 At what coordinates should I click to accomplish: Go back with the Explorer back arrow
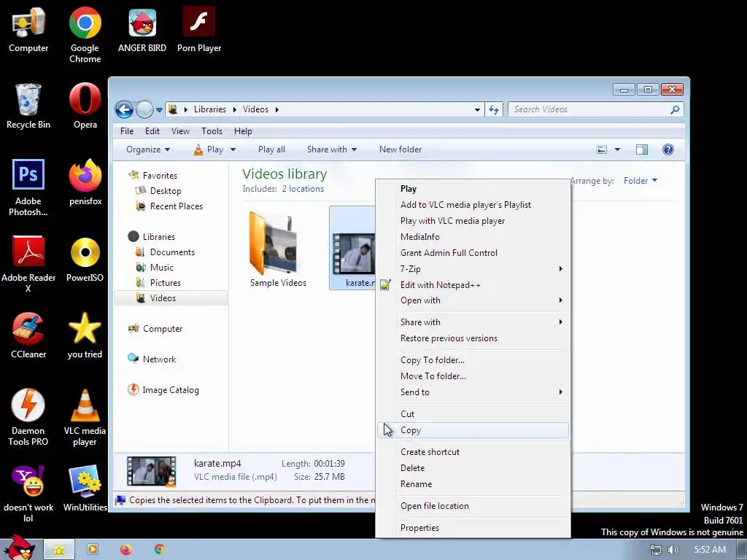pyautogui.click(x=124, y=110)
